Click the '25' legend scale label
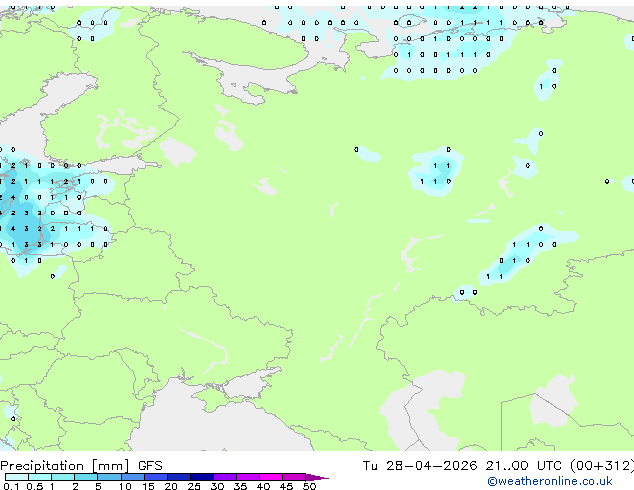The width and height of the screenshot is (634, 490). (x=194, y=486)
